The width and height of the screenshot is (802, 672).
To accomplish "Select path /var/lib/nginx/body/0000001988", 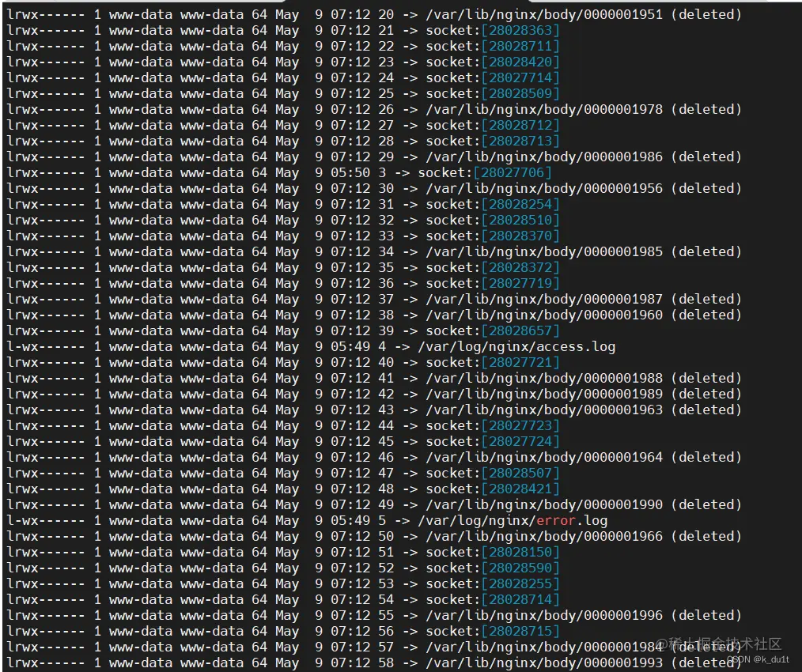I will tap(544, 379).
